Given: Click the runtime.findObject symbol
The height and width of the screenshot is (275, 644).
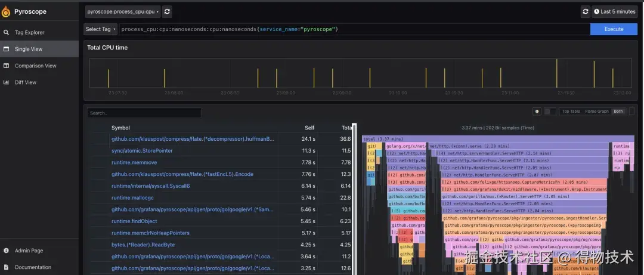Looking at the screenshot, I should tap(134, 221).
